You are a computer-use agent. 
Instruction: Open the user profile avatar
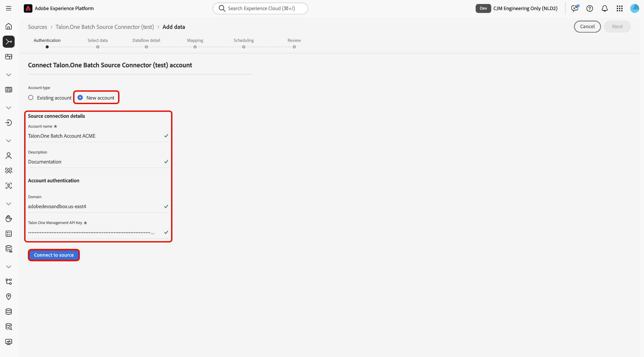click(635, 8)
